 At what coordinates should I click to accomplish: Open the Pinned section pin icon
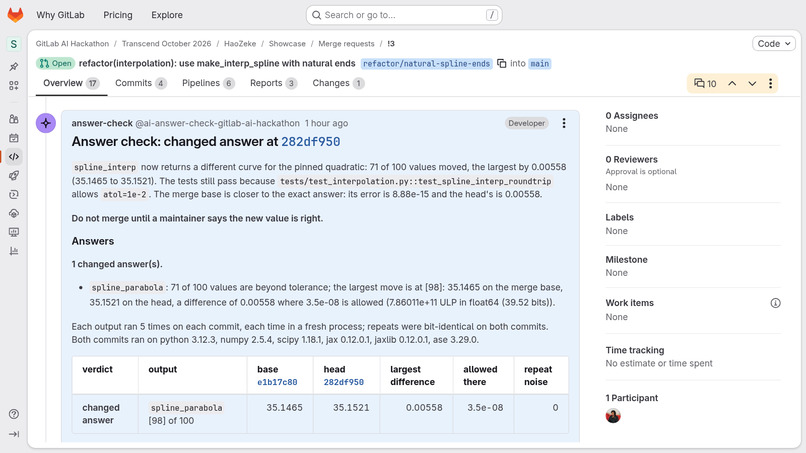14,66
